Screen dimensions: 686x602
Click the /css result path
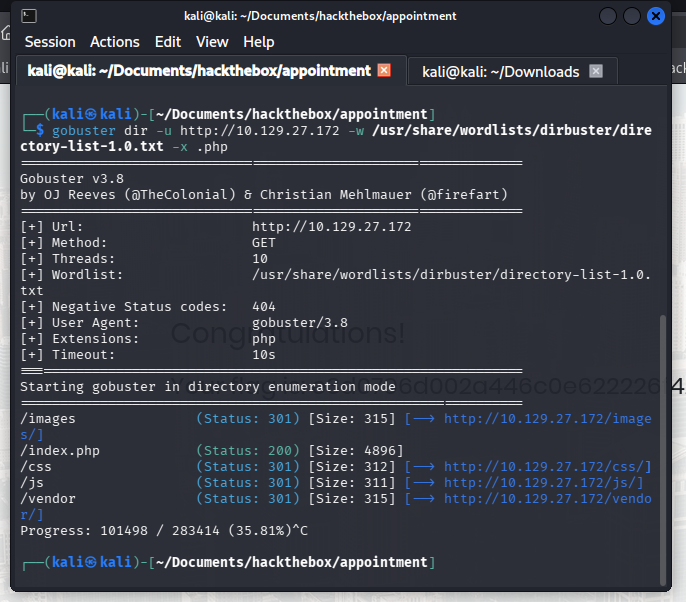pos(36,467)
